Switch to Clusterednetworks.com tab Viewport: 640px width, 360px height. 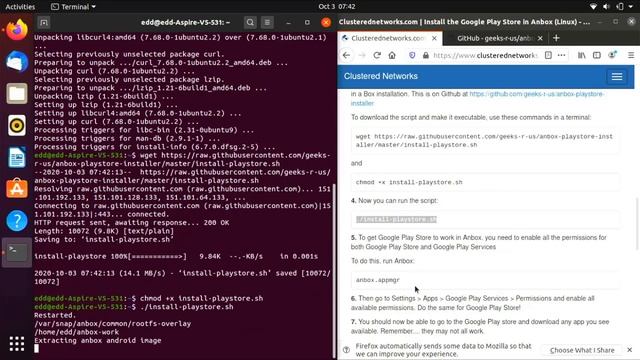point(390,38)
